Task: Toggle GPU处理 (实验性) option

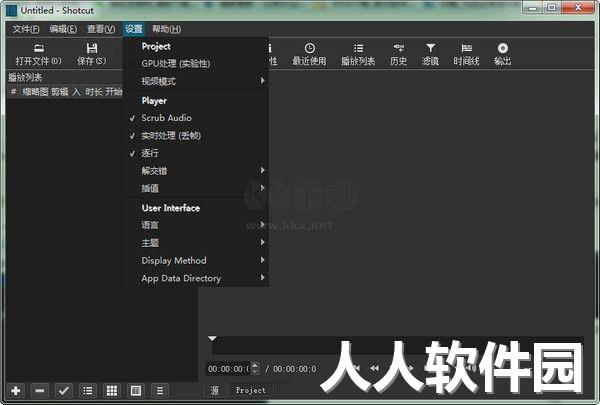Action: point(197,64)
